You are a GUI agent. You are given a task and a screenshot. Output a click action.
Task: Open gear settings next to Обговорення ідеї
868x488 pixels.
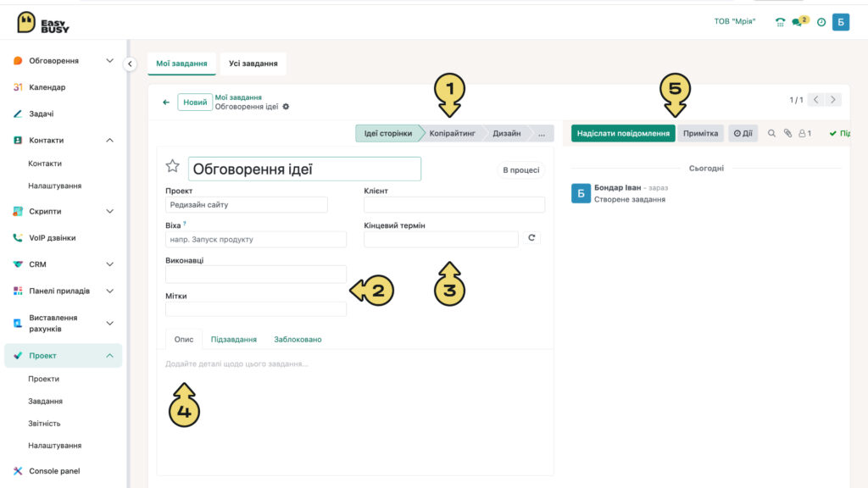286,107
